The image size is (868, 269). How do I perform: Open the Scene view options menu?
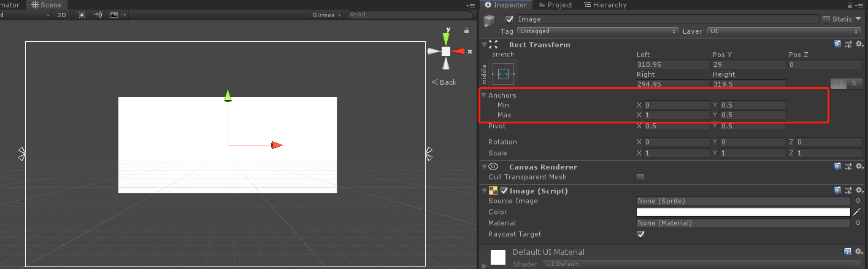pos(470,5)
